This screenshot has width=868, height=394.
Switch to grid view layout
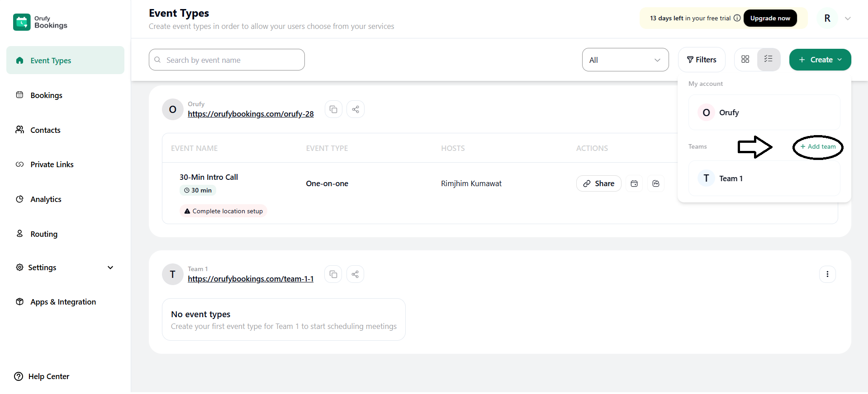point(745,59)
